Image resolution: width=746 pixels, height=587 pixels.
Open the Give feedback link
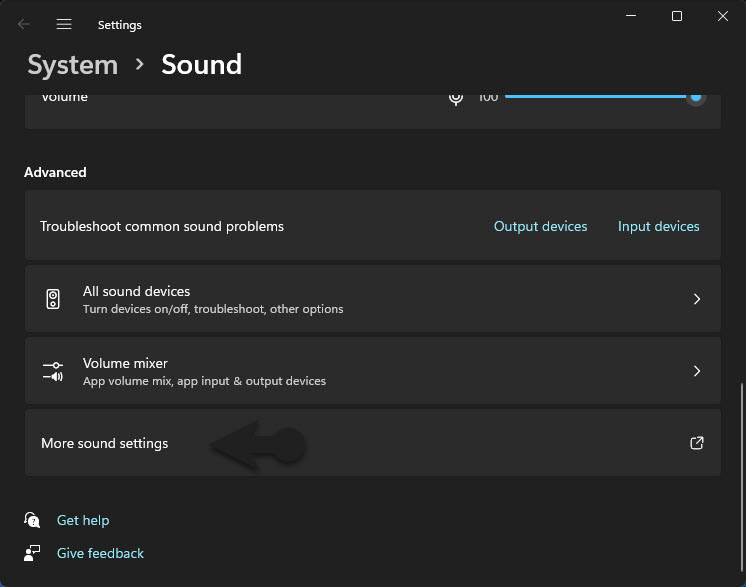[x=100, y=553]
